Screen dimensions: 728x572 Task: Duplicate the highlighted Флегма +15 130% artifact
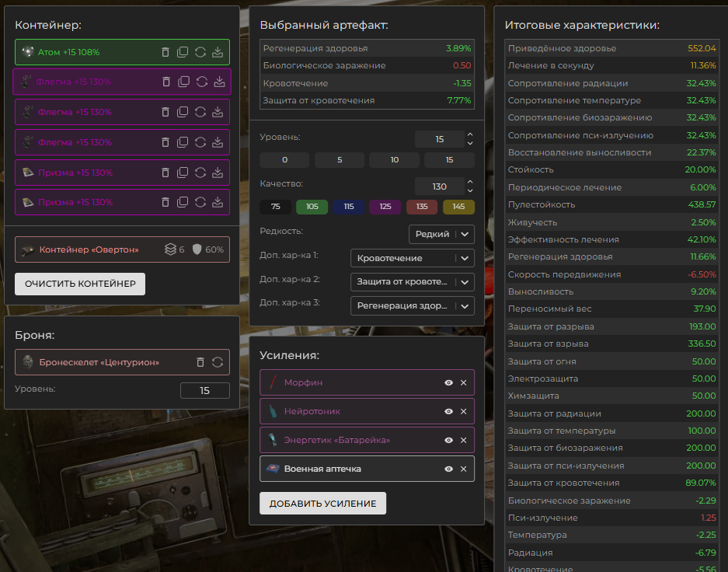[x=184, y=82]
